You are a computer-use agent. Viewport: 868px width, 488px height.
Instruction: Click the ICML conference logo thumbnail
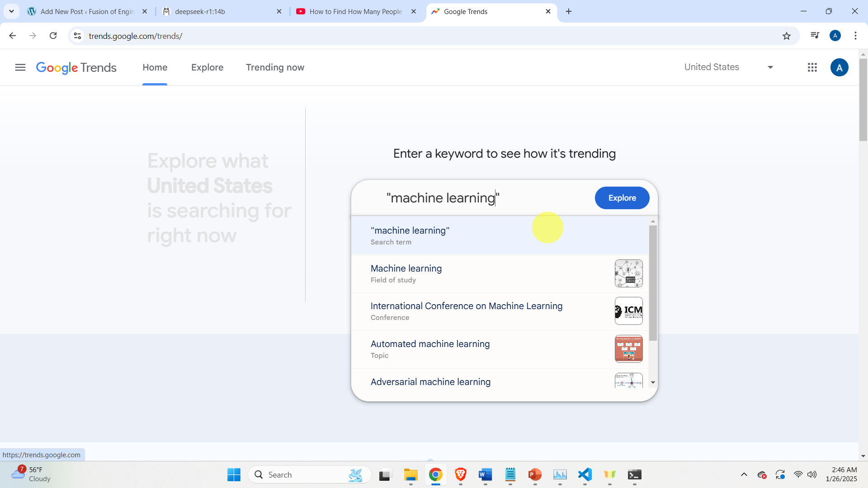pyautogui.click(x=629, y=311)
